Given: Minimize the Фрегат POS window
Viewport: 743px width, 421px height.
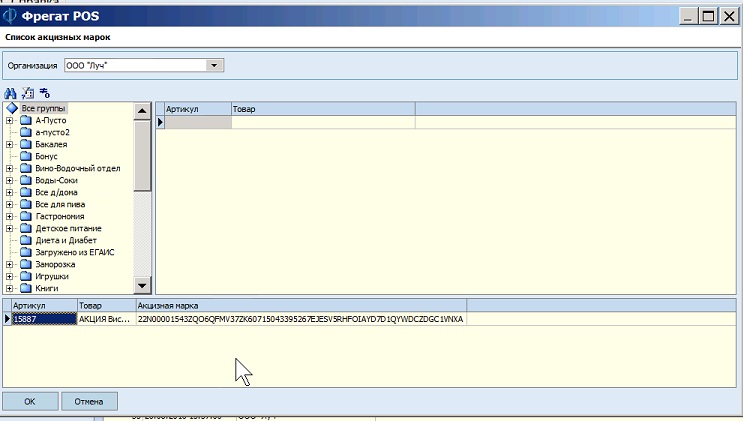Looking at the screenshot, I should pyautogui.click(x=688, y=17).
